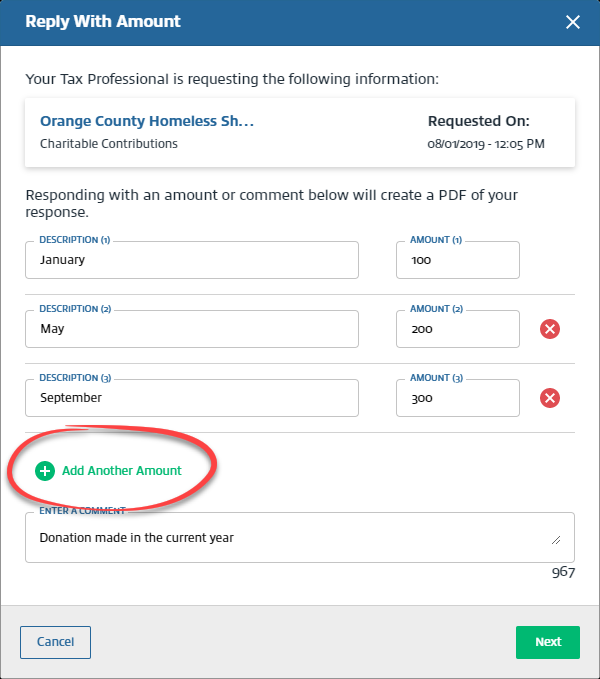Proceed with the Next button
This screenshot has width=600, height=679.
(x=548, y=642)
